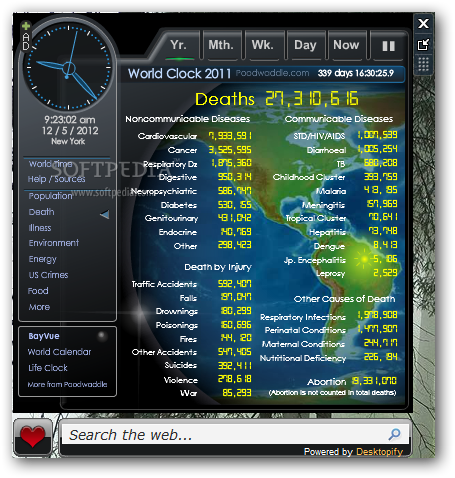Click the Neuropsychiatric row label
The image size is (455, 478).
[x=164, y=191]
